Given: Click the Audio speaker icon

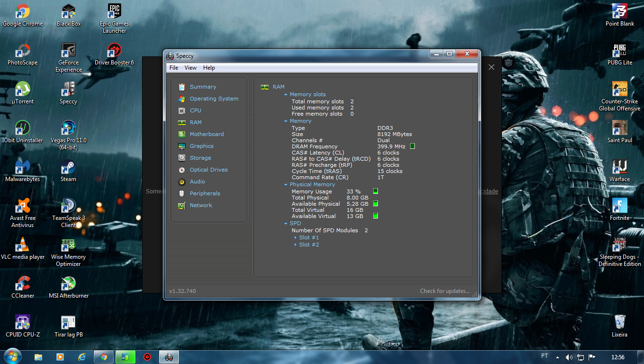Looking at the screenshot, I should 182,182.
